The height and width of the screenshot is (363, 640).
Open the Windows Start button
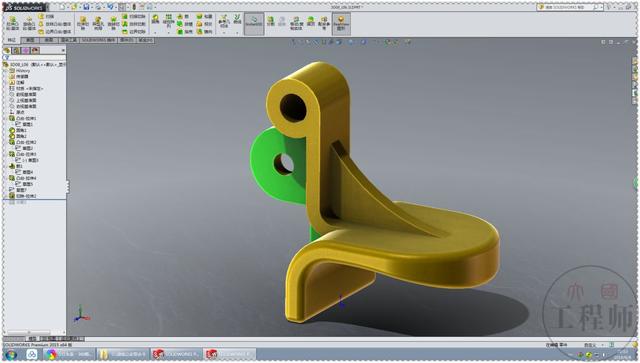[11, 354]
